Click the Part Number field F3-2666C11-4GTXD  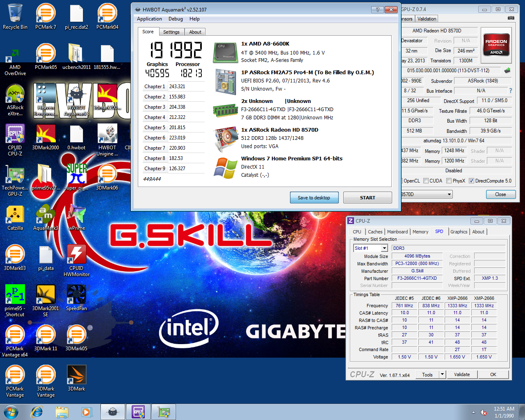coord(417,278)
